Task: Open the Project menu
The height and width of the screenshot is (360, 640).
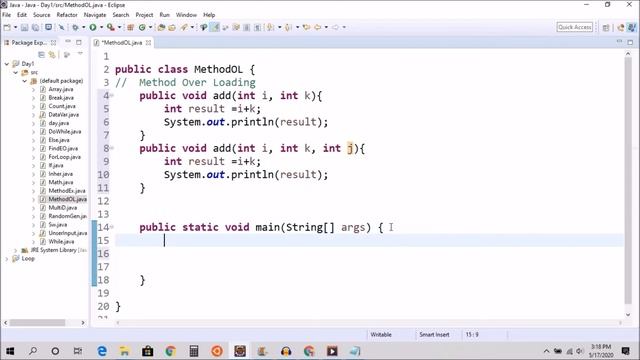Action: 144,15
